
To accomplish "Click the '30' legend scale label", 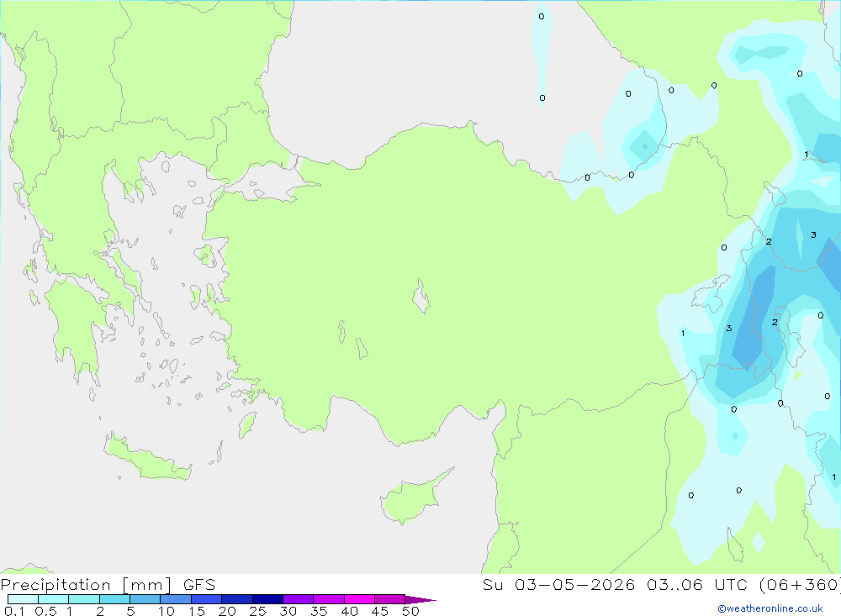I will click(x=288, y=611).
